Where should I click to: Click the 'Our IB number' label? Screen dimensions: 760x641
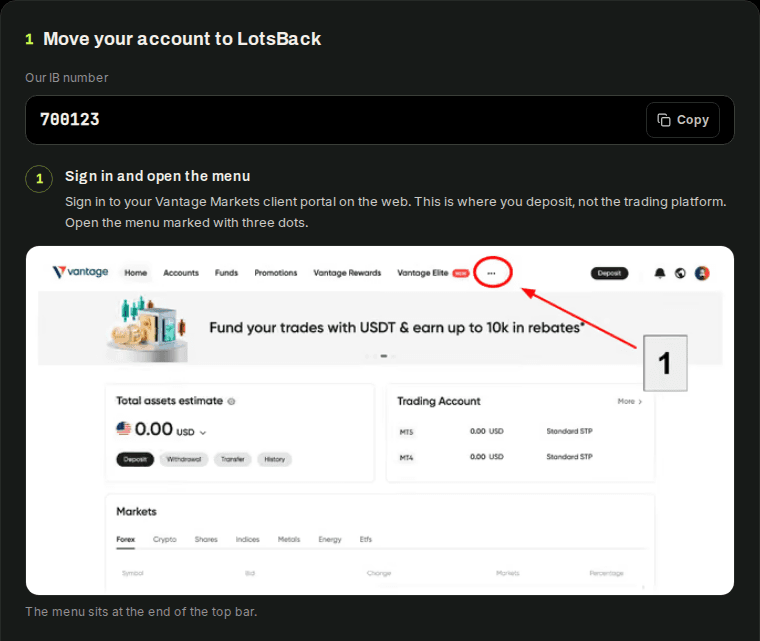pos(67,78)
